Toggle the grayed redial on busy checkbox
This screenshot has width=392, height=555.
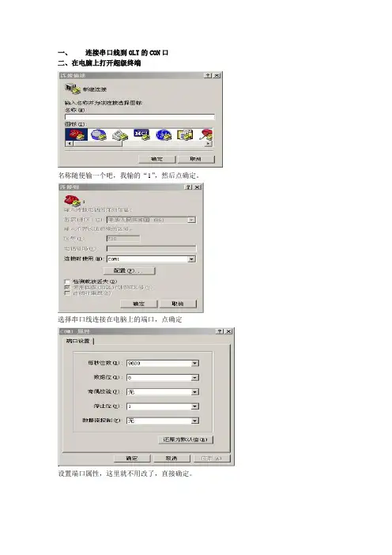tap(67, 293)
